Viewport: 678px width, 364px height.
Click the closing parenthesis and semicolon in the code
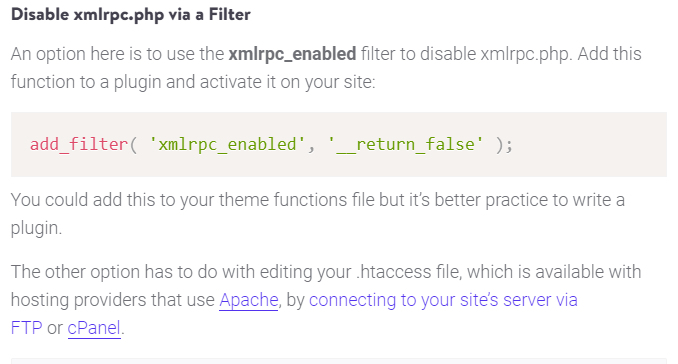(x=504, y=145)
